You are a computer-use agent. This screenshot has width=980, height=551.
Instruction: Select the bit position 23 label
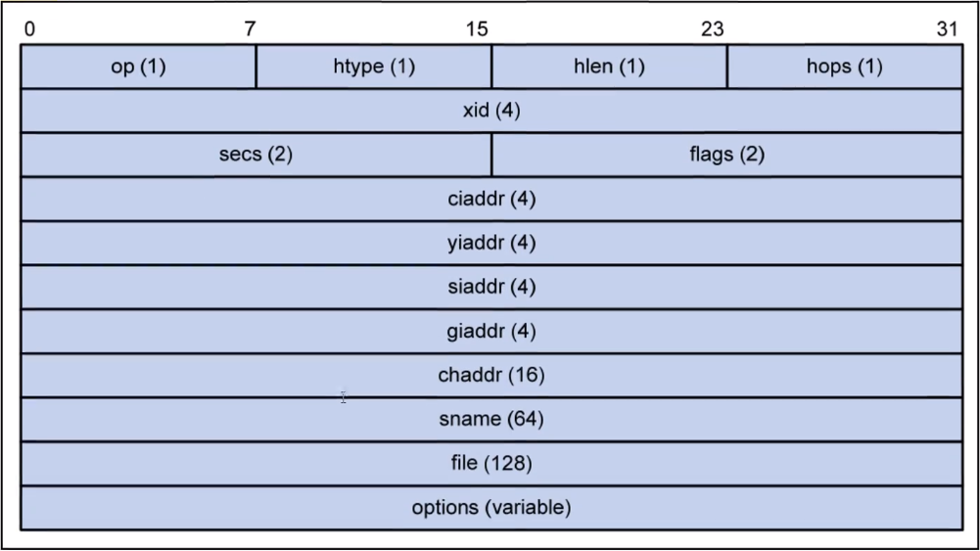[713, 29]
